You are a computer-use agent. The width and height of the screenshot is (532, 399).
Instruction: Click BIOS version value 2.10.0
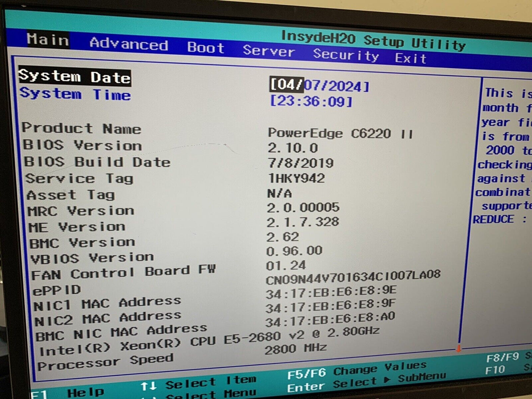(x=293, y=148)
